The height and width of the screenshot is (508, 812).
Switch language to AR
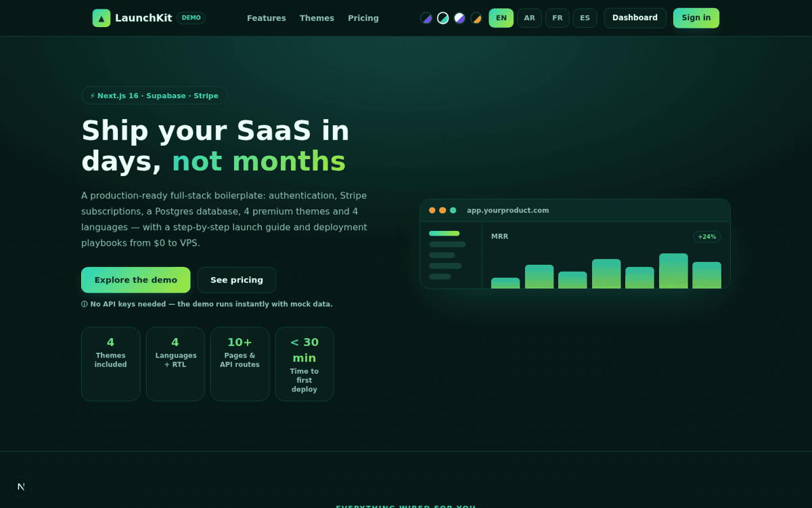tap(529, 18)
